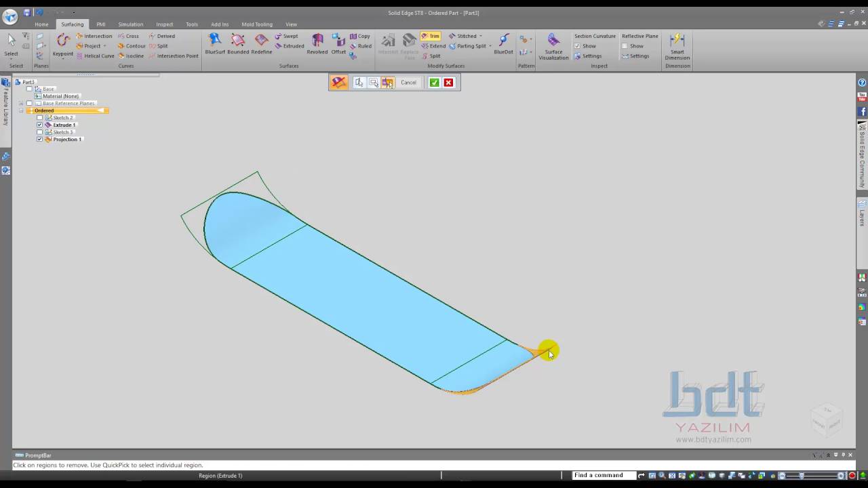Open the Redefine surface tool

[261, 44]
